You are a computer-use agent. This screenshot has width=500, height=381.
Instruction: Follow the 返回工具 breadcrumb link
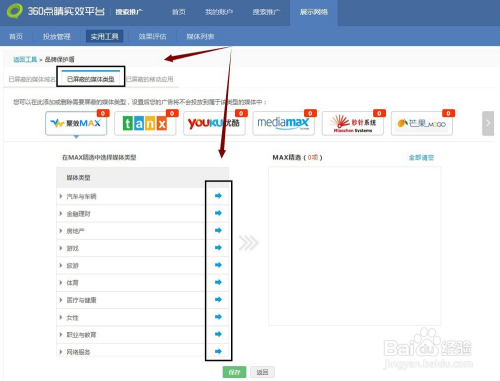[25, 59]
